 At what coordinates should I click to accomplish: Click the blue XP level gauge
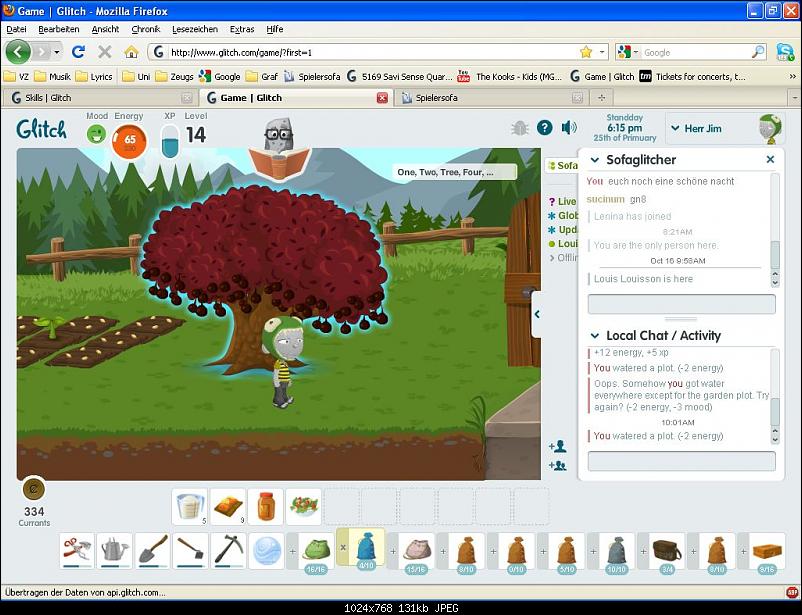(x=169, y=140)
